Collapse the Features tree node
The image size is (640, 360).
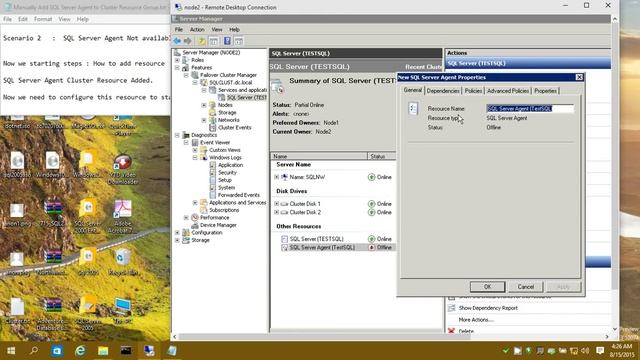point(177,67)
